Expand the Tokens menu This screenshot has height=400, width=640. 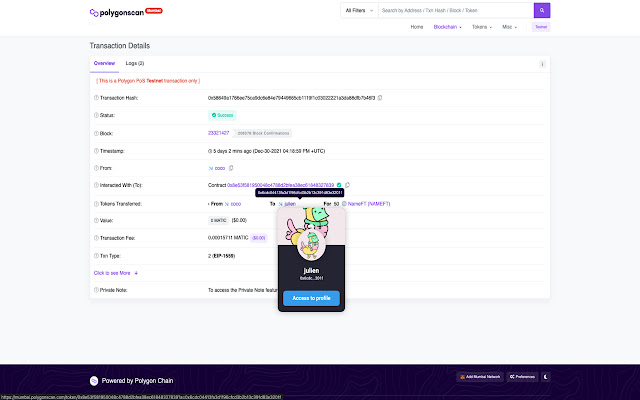[x=482, y=27]
